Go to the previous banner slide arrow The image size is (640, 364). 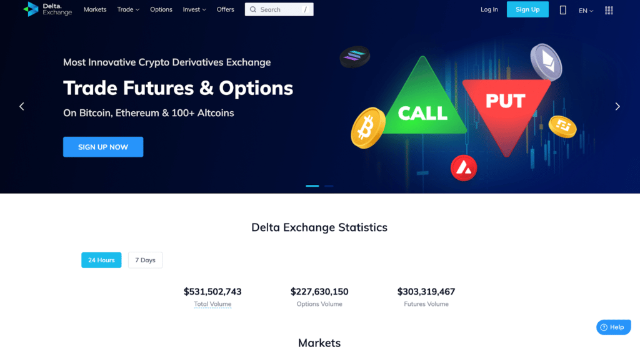tap(22, 106)
